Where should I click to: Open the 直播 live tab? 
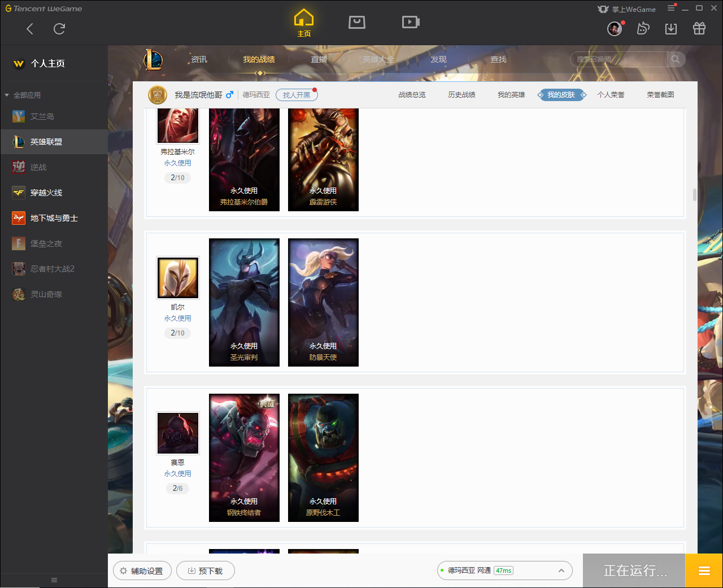pos(319,59)
